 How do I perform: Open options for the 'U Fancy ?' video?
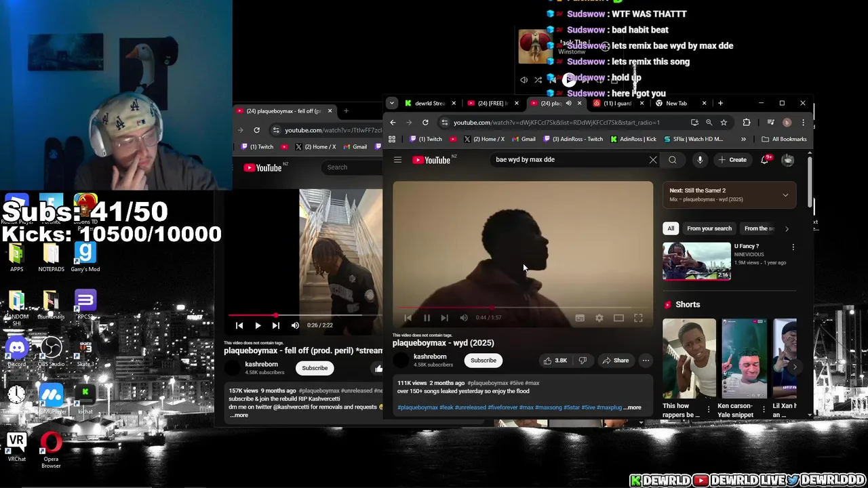coord(793,247)
